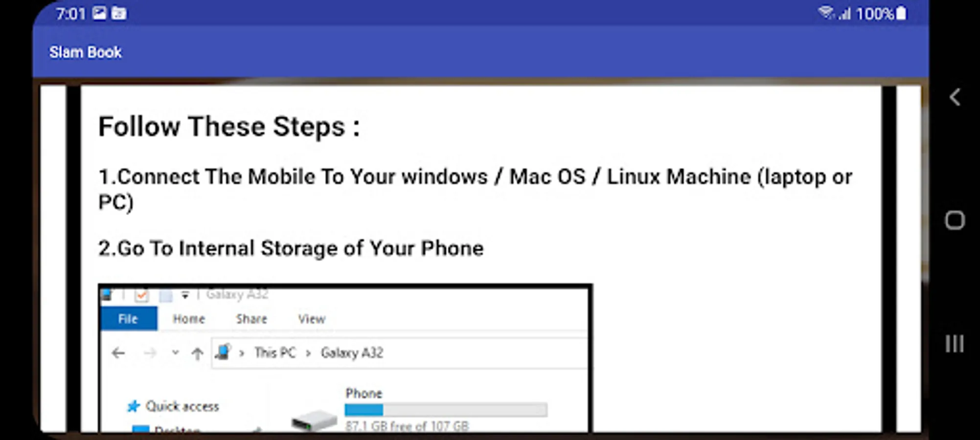Tap the Android home button
This screenshot has height=440, width=980.
[955, 220]
